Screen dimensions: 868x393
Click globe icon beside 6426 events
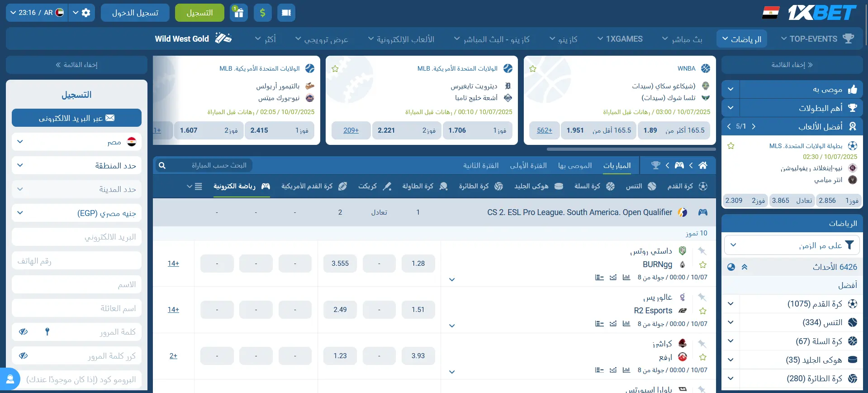(x=731, y=267)
